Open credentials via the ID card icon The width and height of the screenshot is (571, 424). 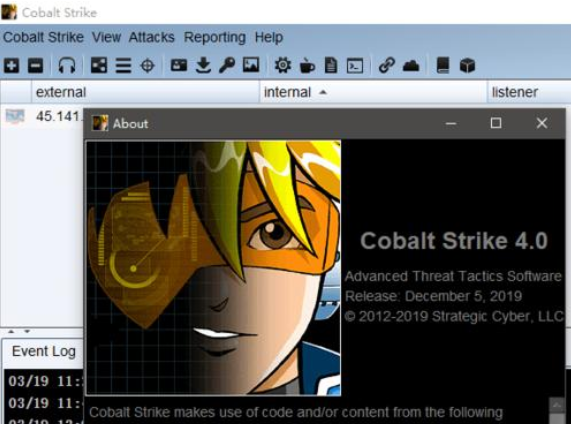(x=179, y=66)
